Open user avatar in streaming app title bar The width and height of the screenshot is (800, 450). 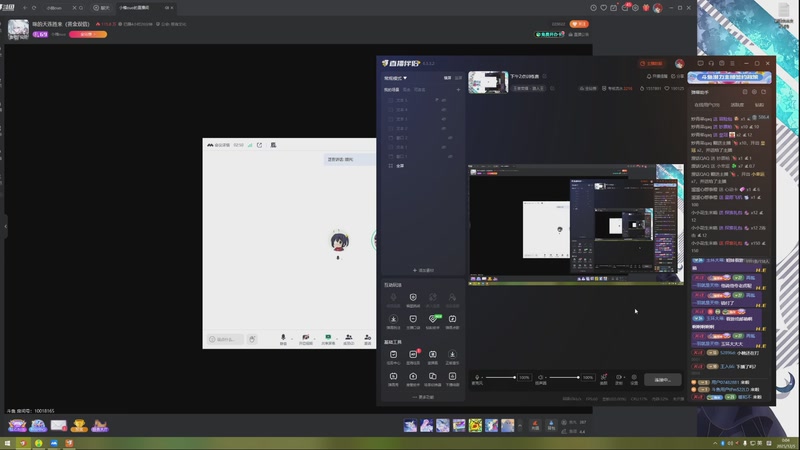[680, 64]
